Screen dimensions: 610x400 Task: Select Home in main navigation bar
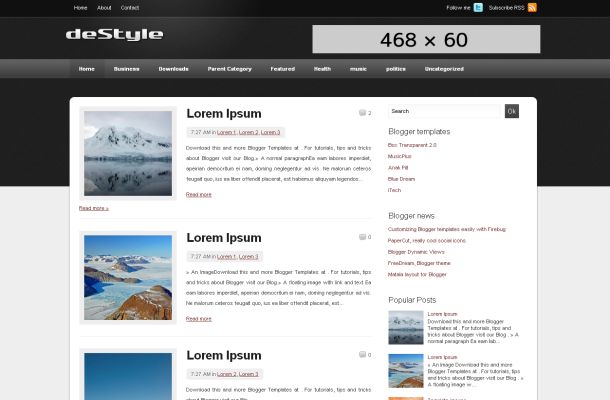87,69
